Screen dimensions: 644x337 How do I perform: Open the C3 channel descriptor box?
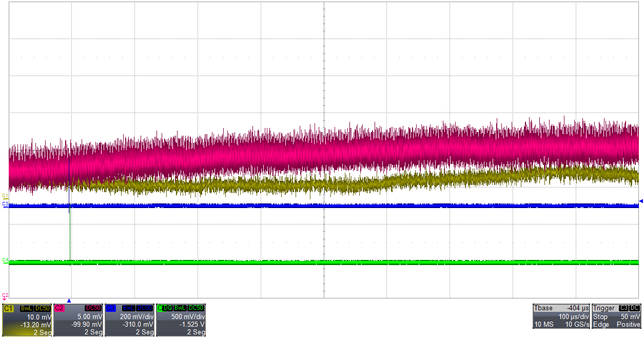click(130, 320)
